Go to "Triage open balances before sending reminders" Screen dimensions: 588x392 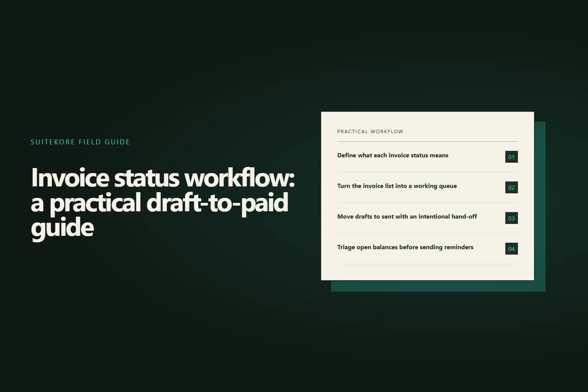(405, 247)
